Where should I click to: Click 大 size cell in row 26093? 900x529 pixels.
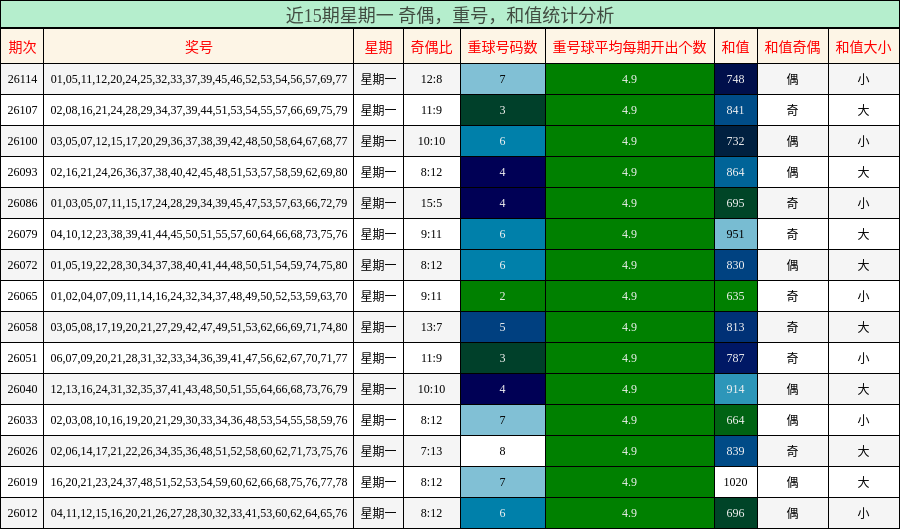863,172
